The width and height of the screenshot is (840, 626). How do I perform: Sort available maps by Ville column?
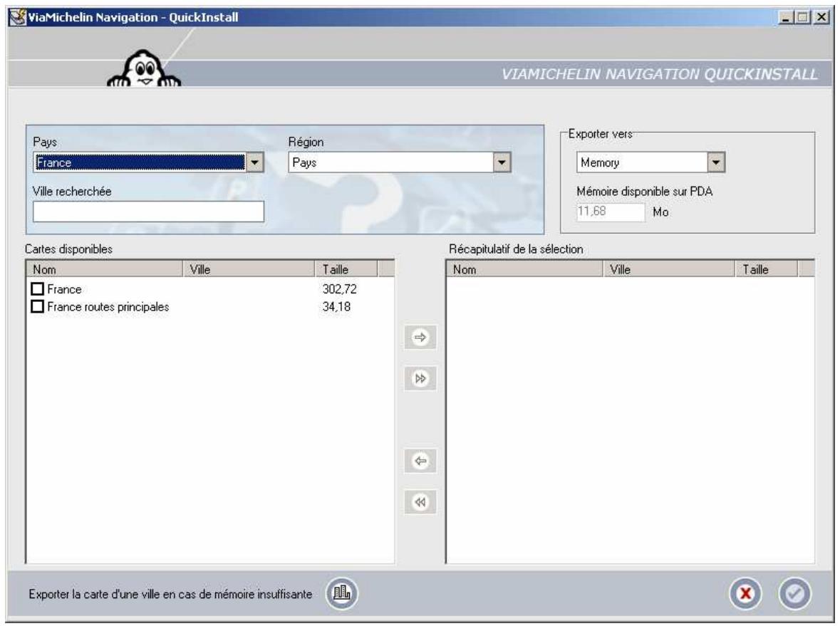pyautogui.click(x=249, y=269)
